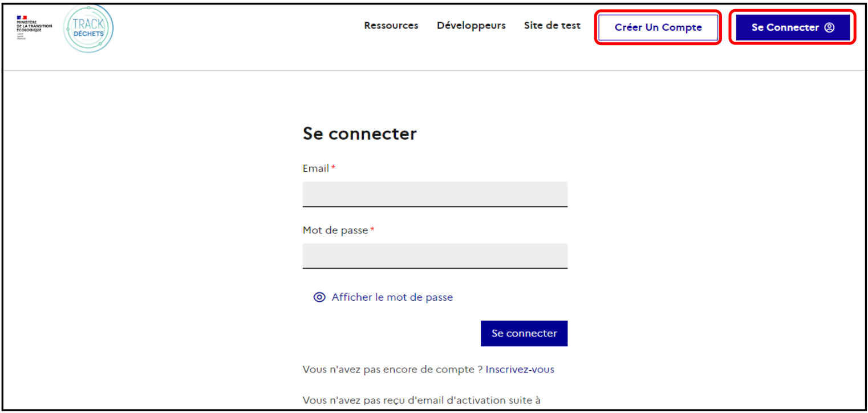Click the Email field label

coord(316,169)
